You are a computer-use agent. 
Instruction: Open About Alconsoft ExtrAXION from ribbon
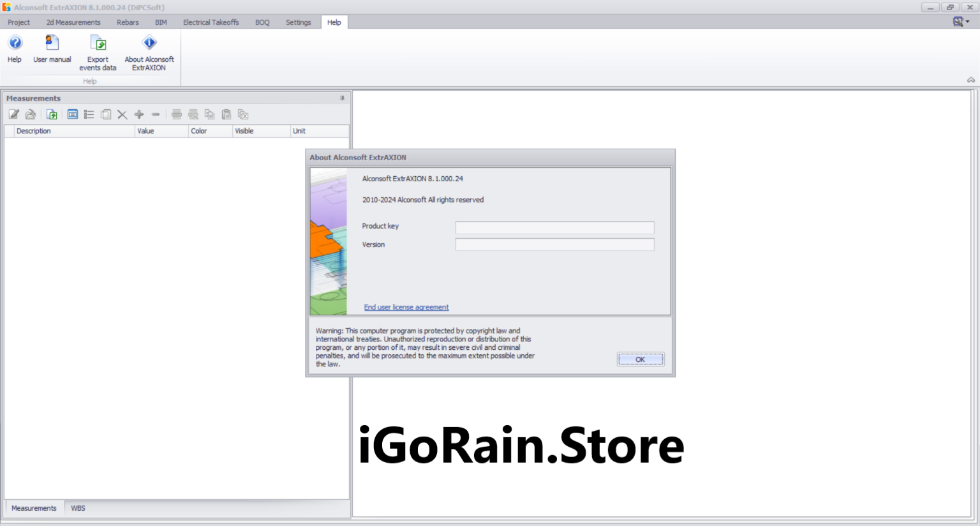point(149,43)
